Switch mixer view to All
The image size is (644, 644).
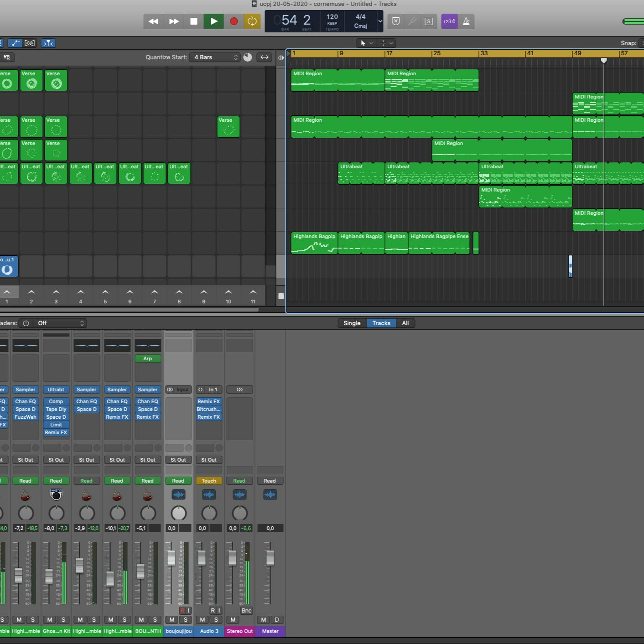tap(405, 323)
